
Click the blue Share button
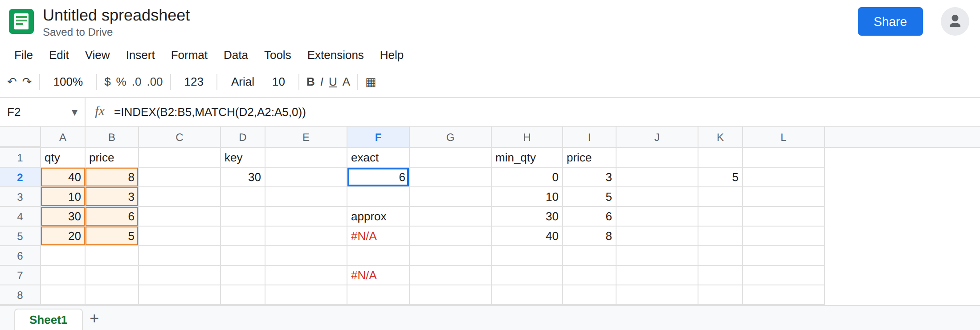tap(890, 21)
